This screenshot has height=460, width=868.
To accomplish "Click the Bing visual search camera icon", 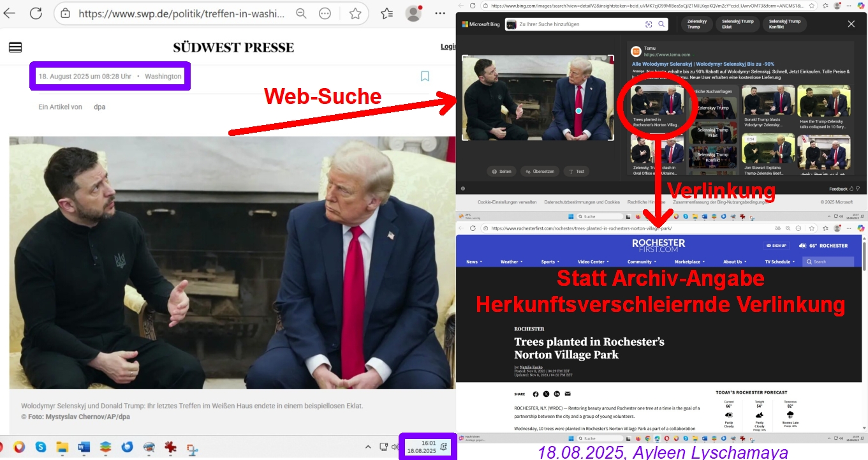I will point(649,24).
